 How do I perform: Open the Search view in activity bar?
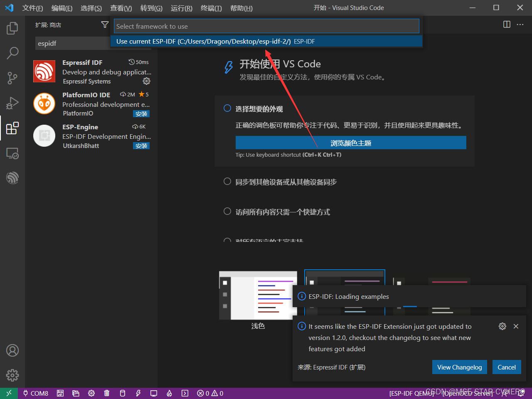[12, 53]
